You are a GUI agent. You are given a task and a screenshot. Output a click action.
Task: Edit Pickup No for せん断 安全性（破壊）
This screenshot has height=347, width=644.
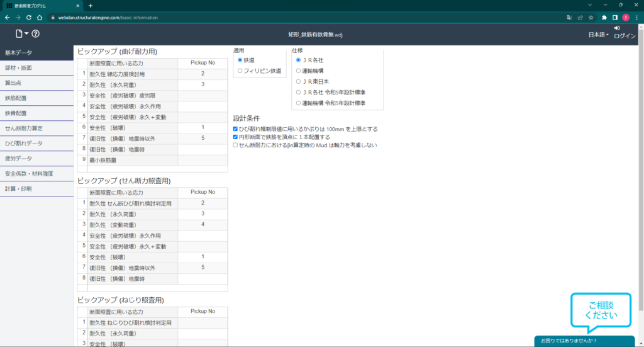(x=203, y=257)
